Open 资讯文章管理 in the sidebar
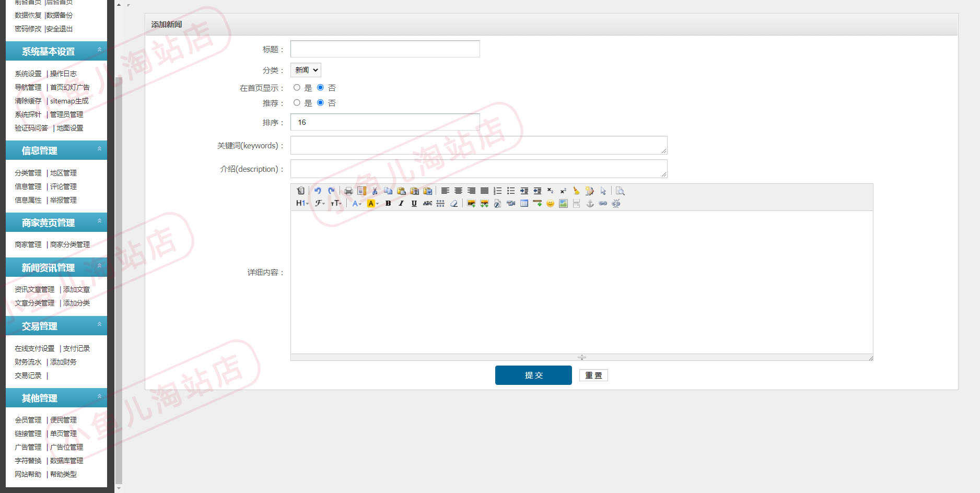Viewport: 980px width, 493px height. 34,289
